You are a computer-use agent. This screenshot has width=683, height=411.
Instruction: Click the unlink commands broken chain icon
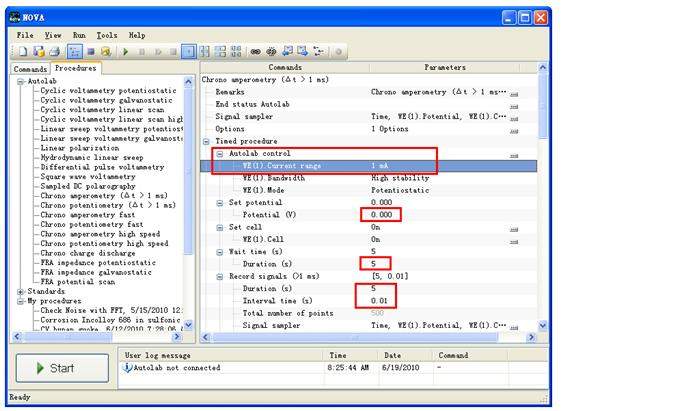tap(271, 52)
